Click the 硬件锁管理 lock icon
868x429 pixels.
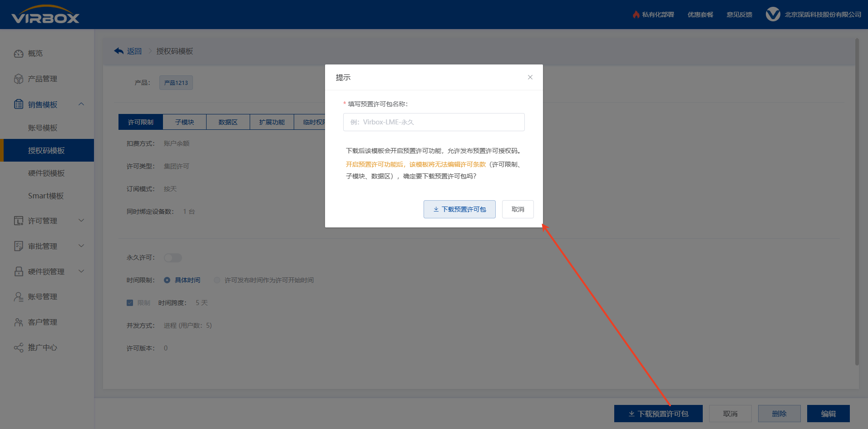[x=19, y=271]
